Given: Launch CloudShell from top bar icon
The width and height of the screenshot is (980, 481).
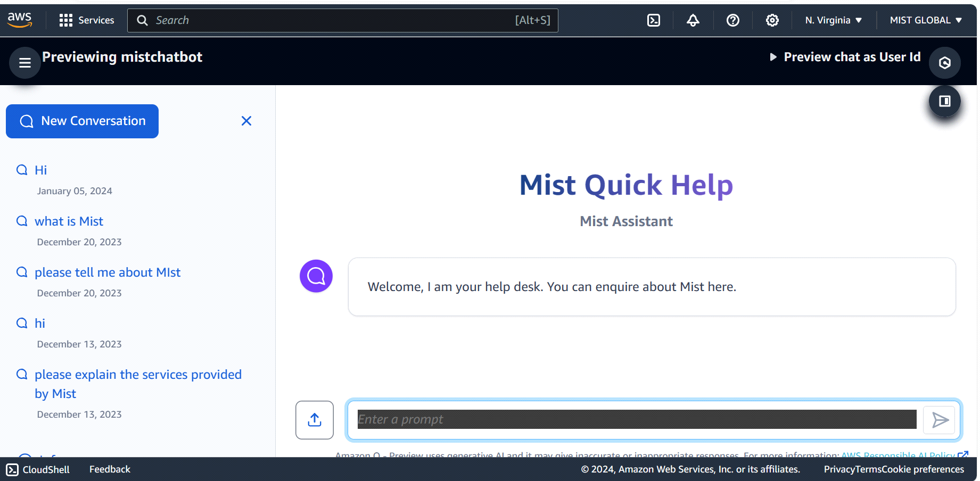Looking at the screenshot, I should coord(654,20).
